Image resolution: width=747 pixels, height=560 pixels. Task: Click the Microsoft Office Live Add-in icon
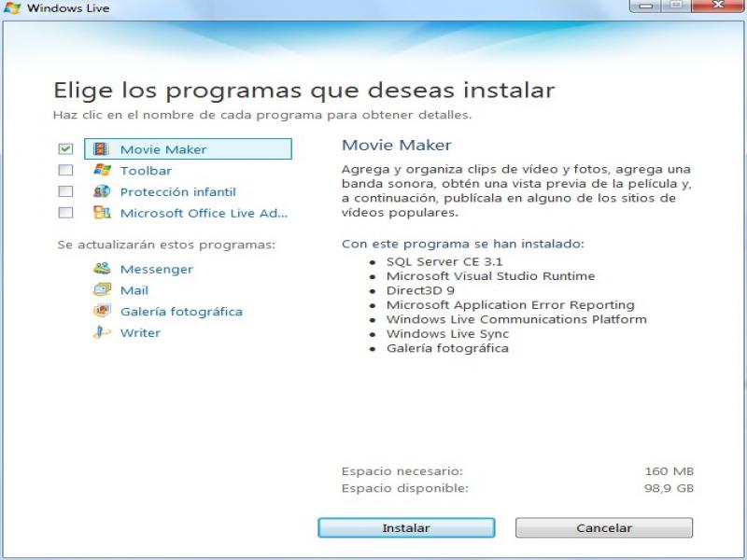[102, 213]
